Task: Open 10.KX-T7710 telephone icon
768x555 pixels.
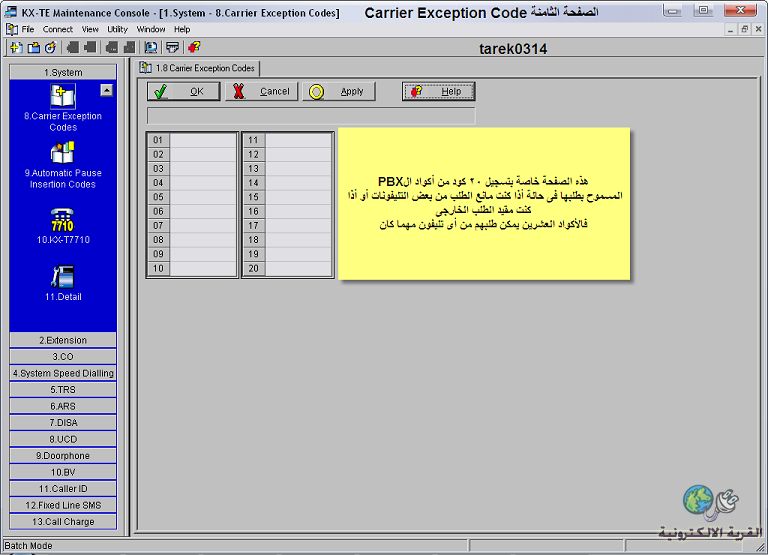Action: click(x=63, y=220)
